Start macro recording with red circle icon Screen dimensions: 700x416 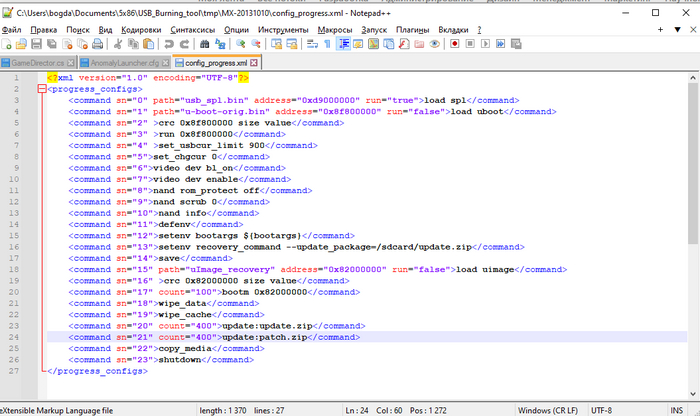[455, 45]
